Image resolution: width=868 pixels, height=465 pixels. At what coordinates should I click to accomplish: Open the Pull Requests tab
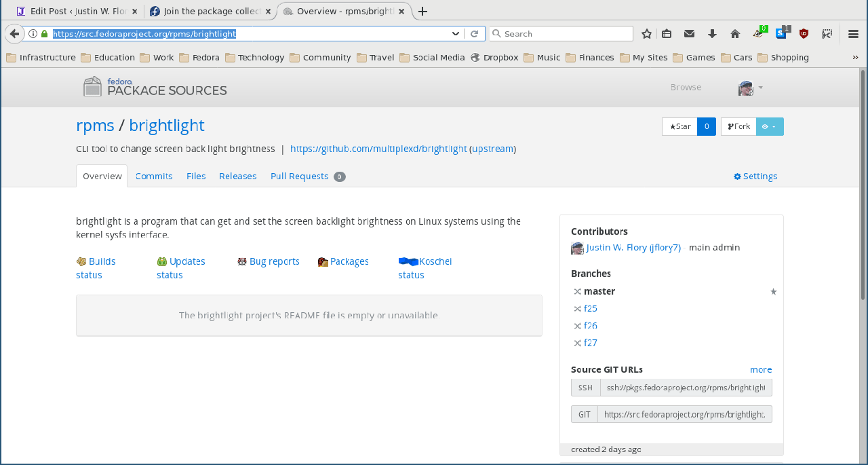tap(299, 176)
